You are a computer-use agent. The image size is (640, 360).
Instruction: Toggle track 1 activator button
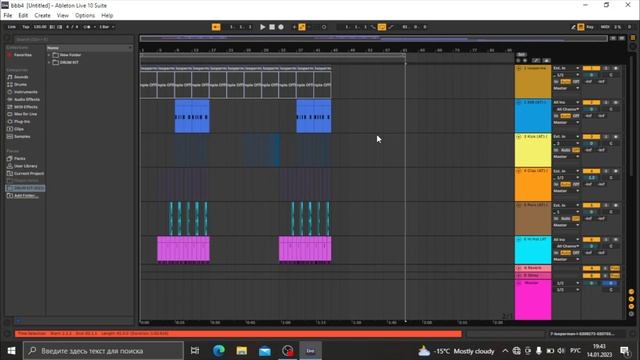point(591,68)
